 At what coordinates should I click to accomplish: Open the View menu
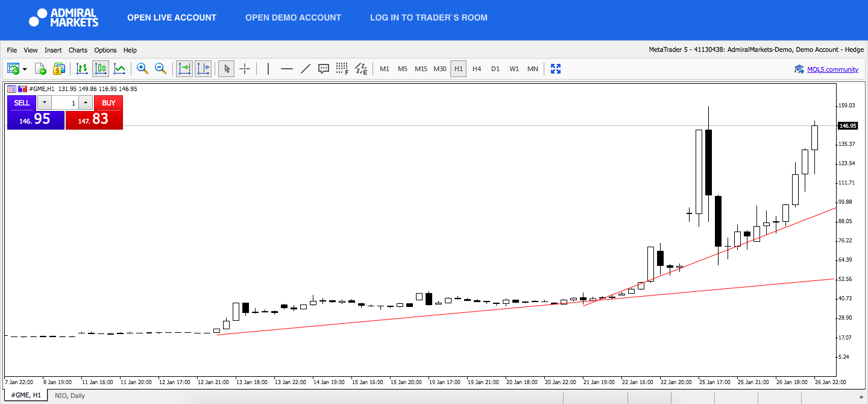point(31,50)
